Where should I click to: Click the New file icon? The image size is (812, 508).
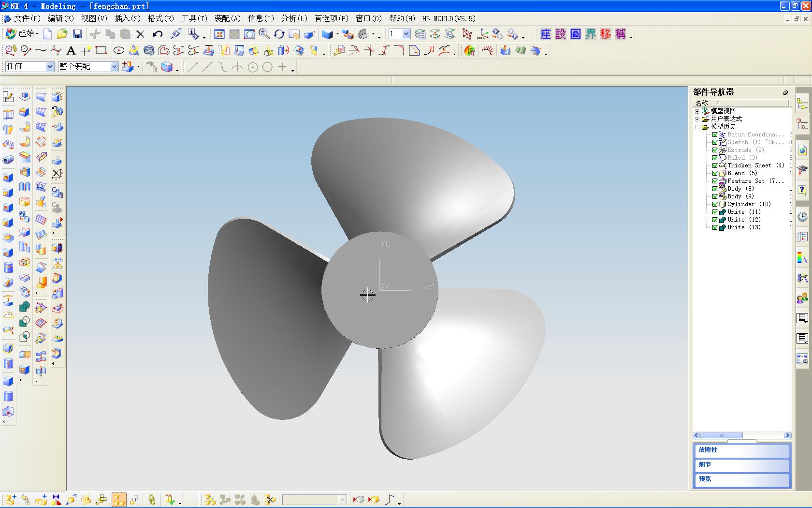[47, 34]
